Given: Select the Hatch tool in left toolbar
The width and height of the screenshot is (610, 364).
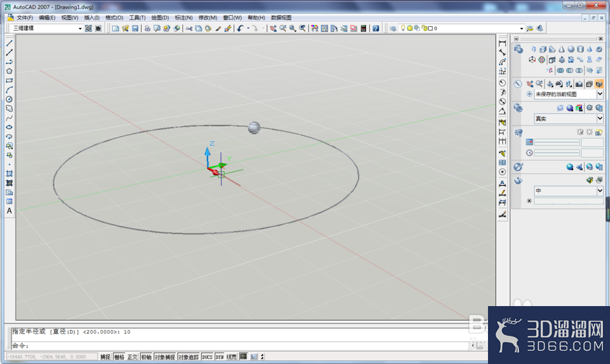Looking at the screenshot, I should [9, 173].
